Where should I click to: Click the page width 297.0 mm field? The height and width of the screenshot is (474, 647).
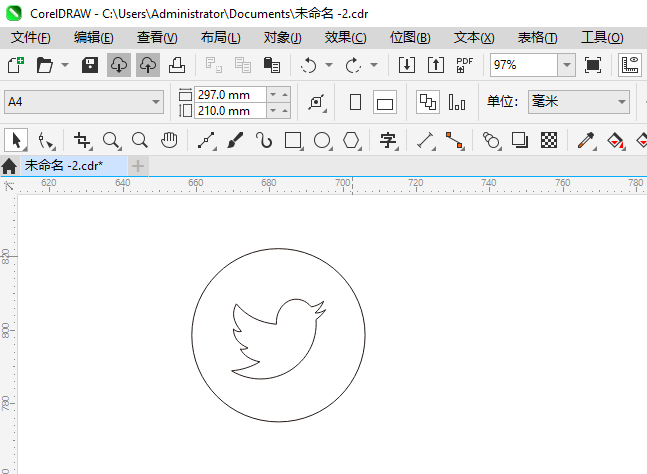pyautogui.click(x=230, y=94)
